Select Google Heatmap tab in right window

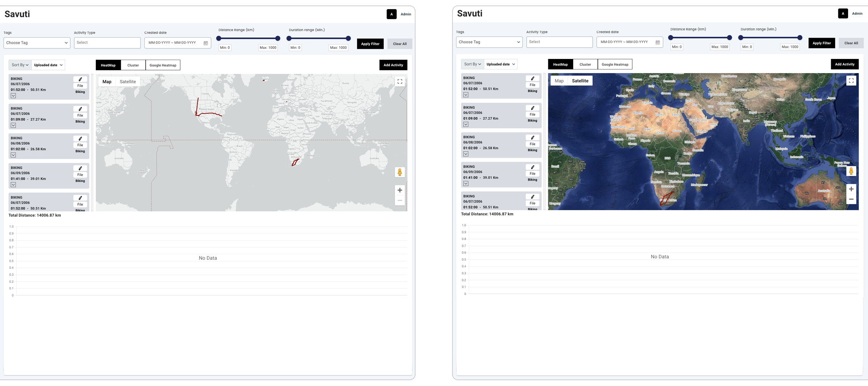pyautogui.click(x=614, y=64)
